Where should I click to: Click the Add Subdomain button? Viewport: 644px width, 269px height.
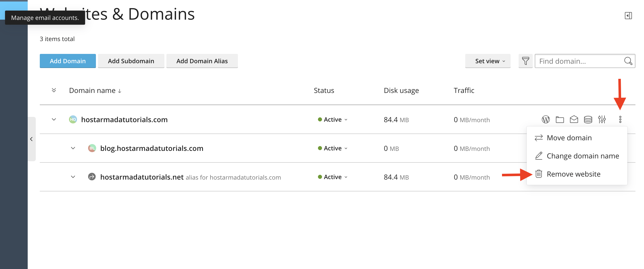click(x=131, y=61)
